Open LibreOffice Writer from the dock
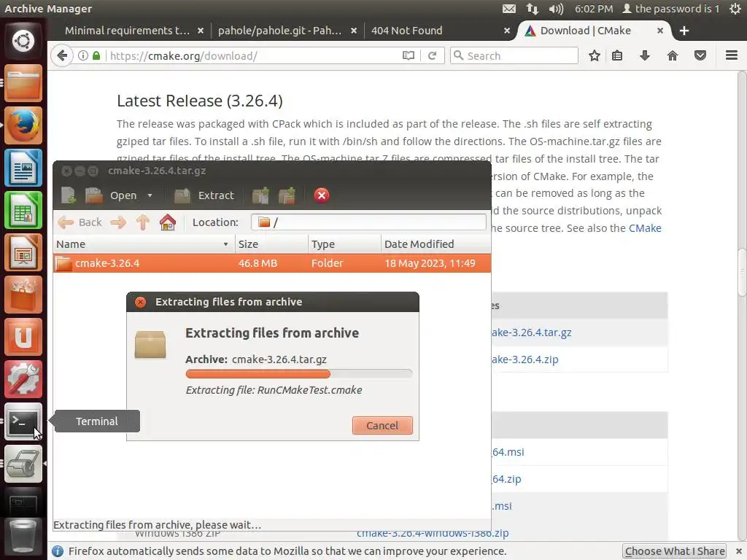 (x=23, y=168)
